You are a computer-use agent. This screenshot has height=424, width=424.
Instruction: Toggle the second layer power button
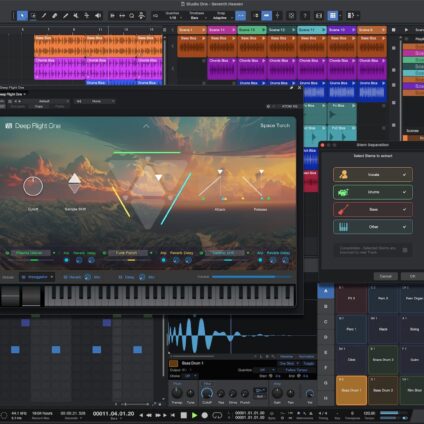pyautogui.click(x=104, y=253)
